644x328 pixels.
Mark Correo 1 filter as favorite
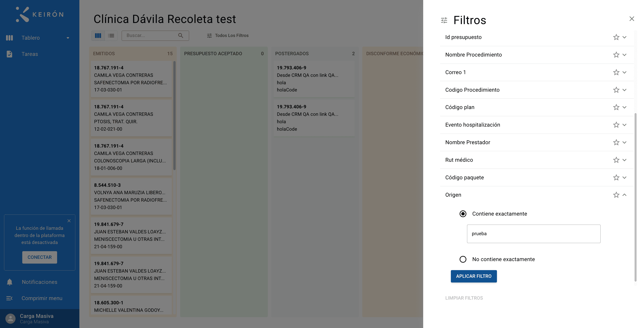click(616, 72)
